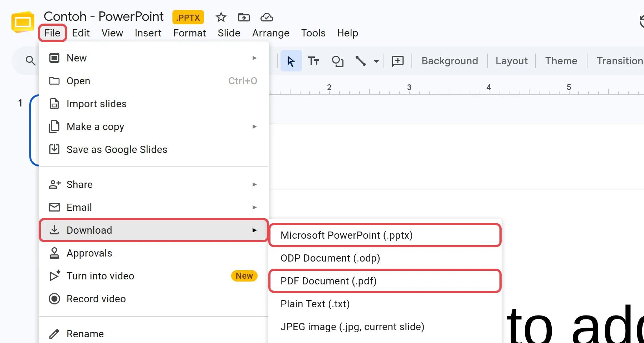Select the Line tool icon
This screenshot has height=343, width=644.
point(360,61)
